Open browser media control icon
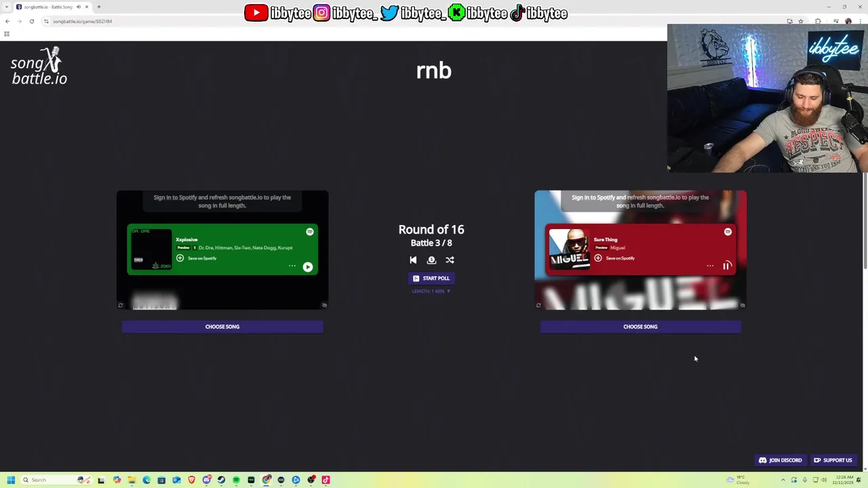Image resolution: width=868 pixels, height=488 pixels. (836, 21)
